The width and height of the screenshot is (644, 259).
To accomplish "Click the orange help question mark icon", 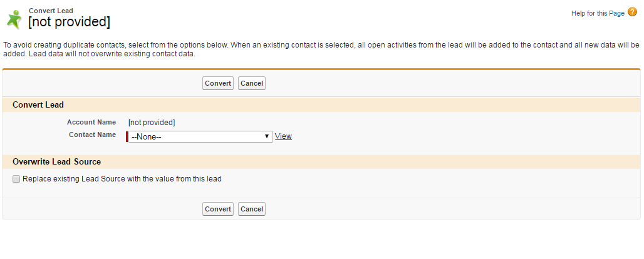I will click(632, 13).
